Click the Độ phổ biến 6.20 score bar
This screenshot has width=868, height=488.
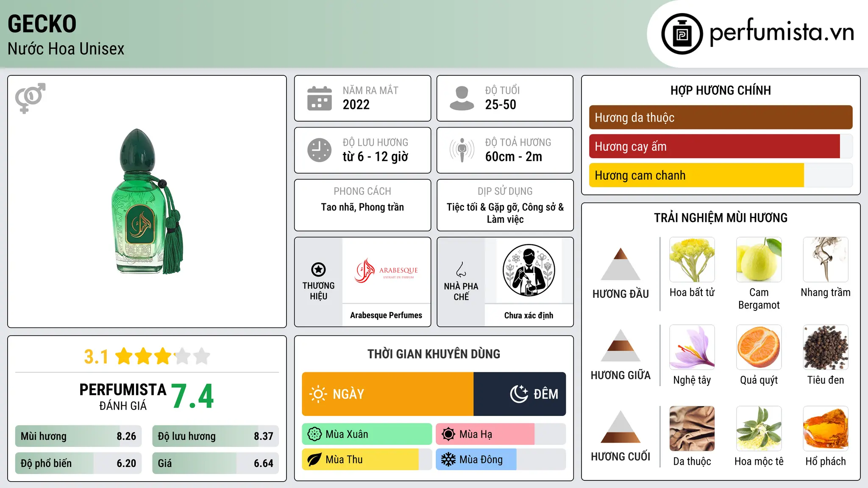78,463
